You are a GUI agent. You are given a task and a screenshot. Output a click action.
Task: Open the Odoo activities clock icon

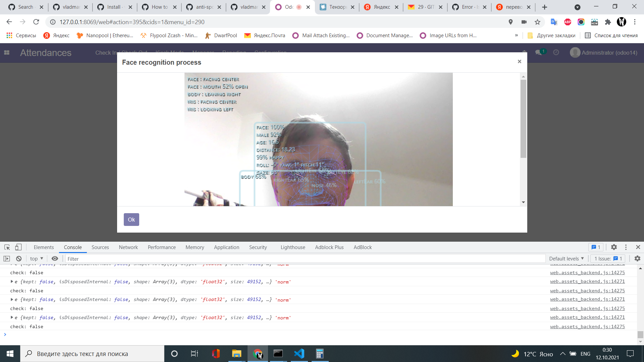pyautogui.click(x=556, y=52)
